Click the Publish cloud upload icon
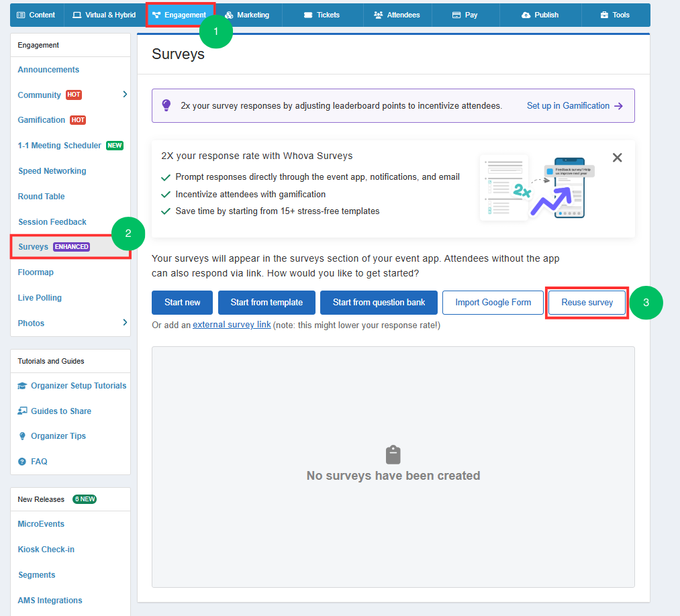 526,15
